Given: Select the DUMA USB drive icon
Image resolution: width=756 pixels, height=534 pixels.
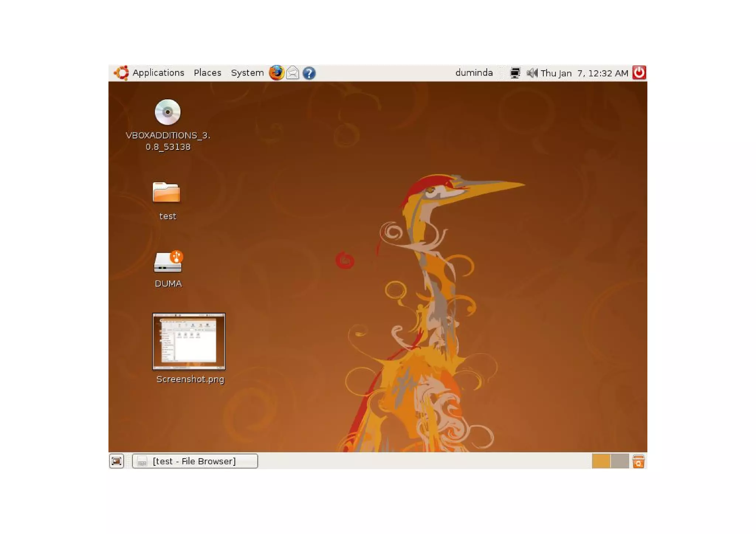Looking at the screenshot, I should 168,262.
